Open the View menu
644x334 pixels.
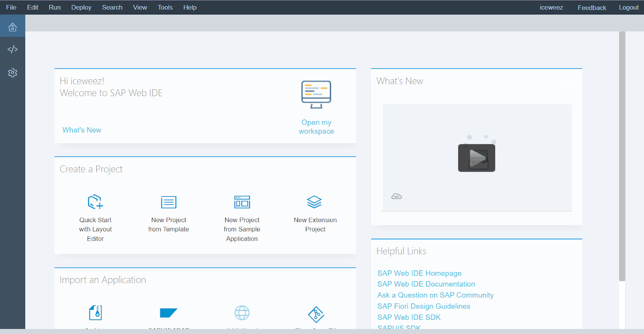140,7
